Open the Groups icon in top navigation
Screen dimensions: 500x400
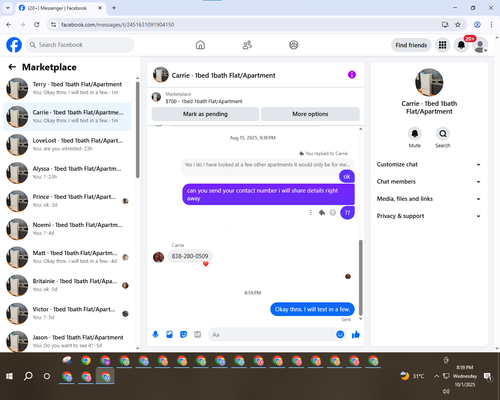(294, 45)
